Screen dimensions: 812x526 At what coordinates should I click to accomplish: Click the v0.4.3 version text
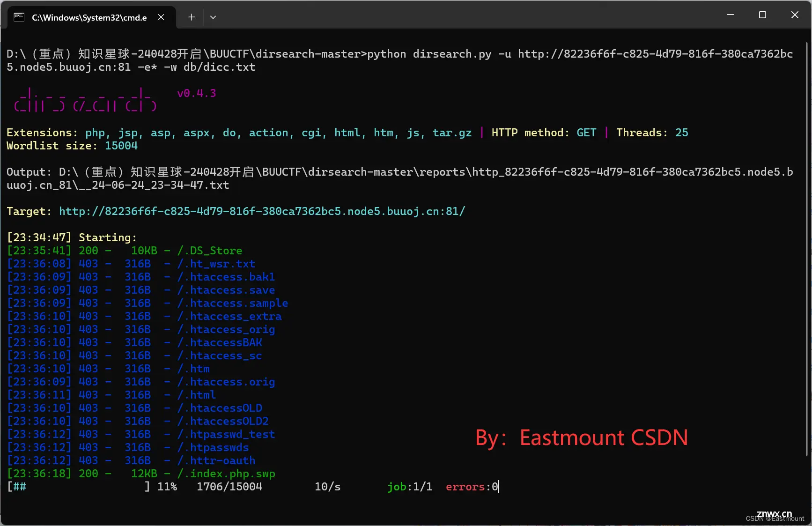[197, 93]
